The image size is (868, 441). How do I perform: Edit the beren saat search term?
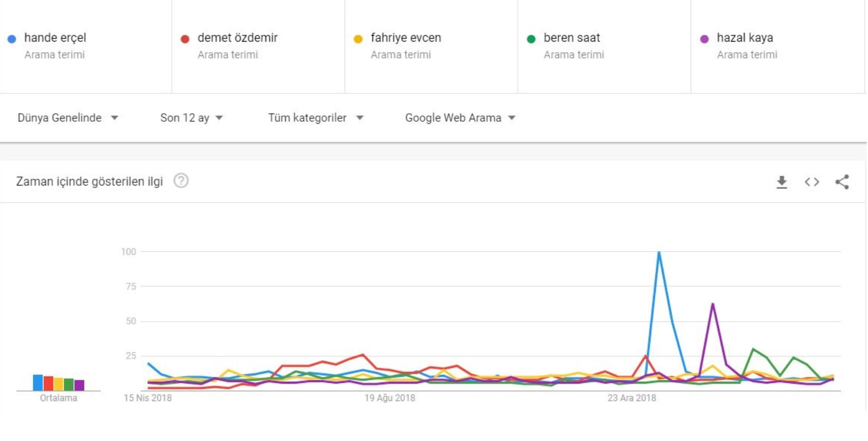(572, 38)
